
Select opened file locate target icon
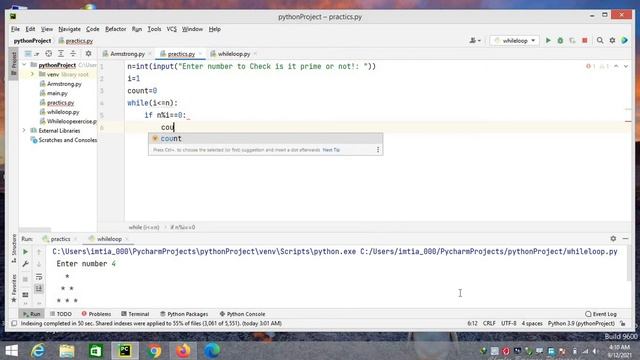[49, 53]
